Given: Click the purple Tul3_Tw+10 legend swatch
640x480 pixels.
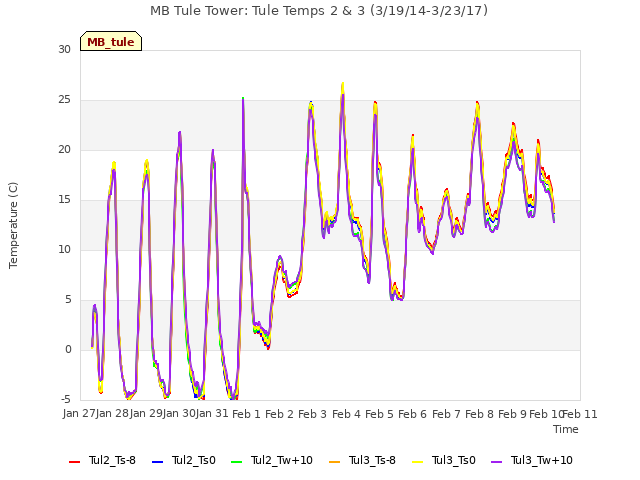Looking at the screenshot, I should [x=496, y=462].
